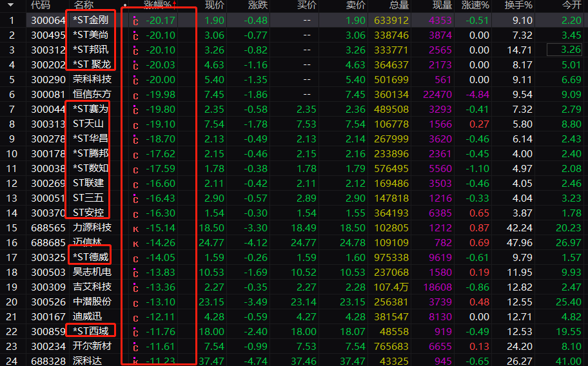The image size is (588, 366).
Task: Click the C marker icon for ST天山
Action: (135, 125)
